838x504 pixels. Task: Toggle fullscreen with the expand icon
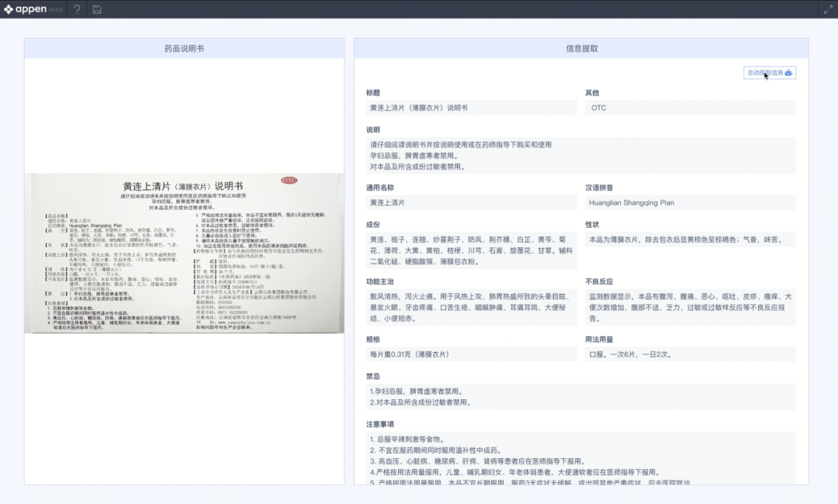(828, 9)
